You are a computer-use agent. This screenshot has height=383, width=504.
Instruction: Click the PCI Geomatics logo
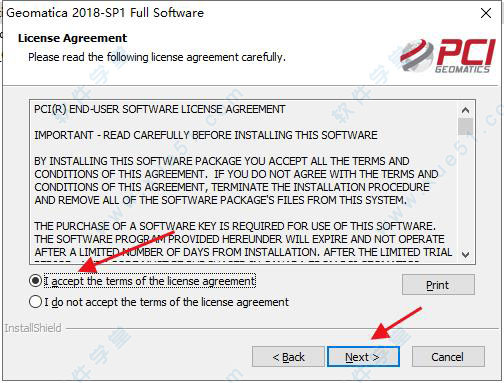coord(448,55)
